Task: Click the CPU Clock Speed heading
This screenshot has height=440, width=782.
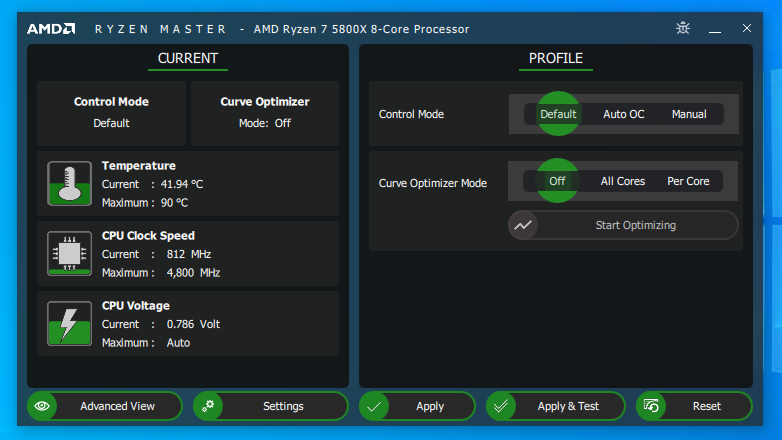Action: tap(148, 235)
